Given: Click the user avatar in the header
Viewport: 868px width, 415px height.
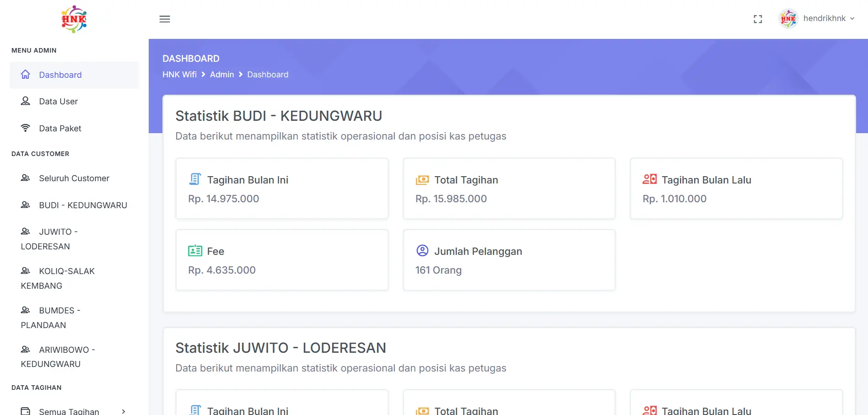Looking at the screenshot, I should (788, 19).
